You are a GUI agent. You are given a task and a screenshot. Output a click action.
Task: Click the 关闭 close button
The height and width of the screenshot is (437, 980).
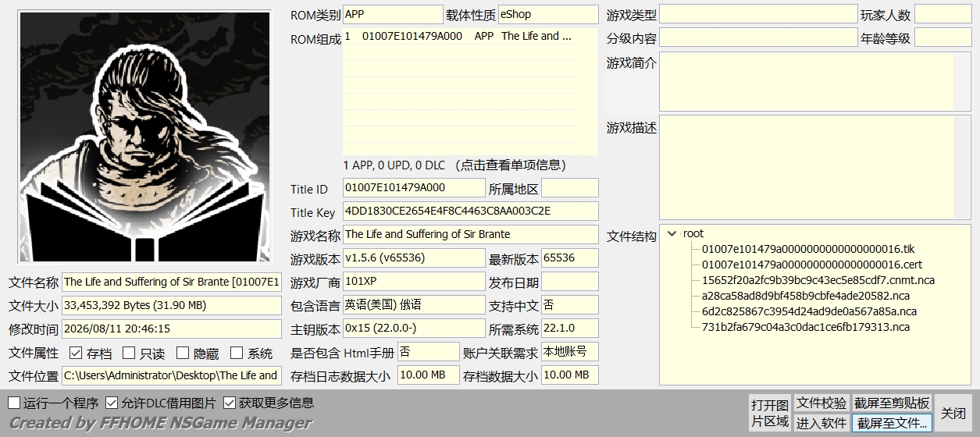click(953, 413)
